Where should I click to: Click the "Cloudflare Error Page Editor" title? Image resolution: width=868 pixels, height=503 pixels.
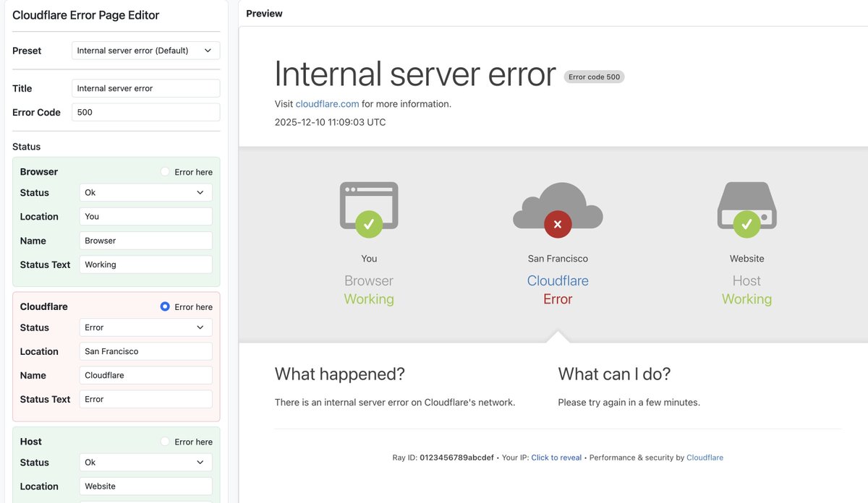pos(86,15)
